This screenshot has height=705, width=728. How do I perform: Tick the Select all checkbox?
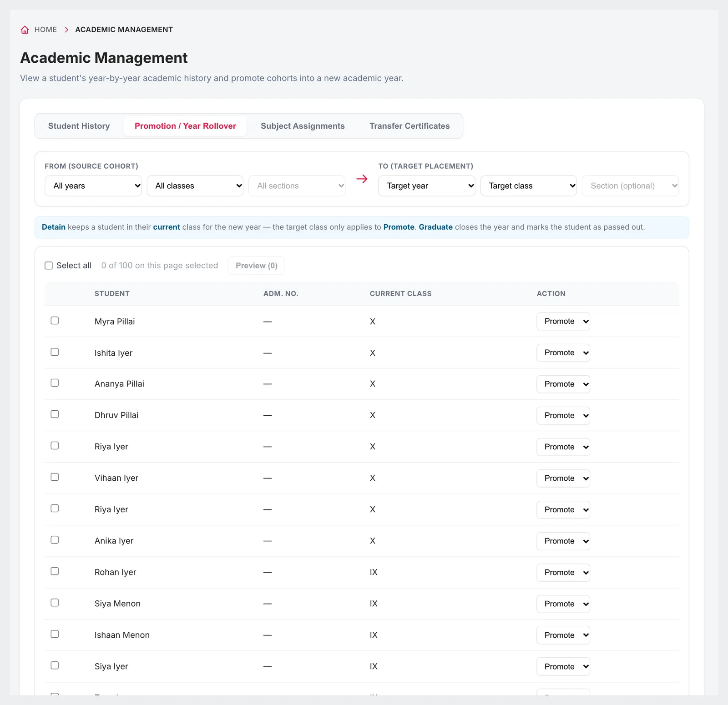coord(49,266)
